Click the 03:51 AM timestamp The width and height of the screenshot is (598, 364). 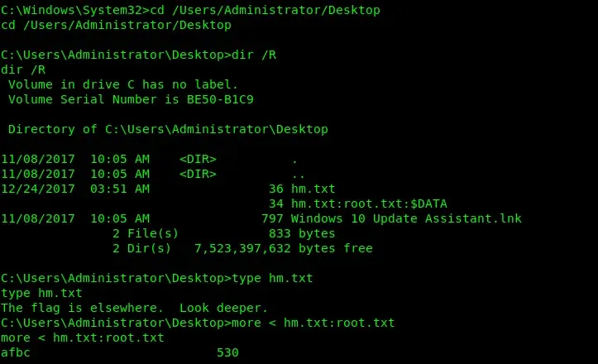click(119, 189)
